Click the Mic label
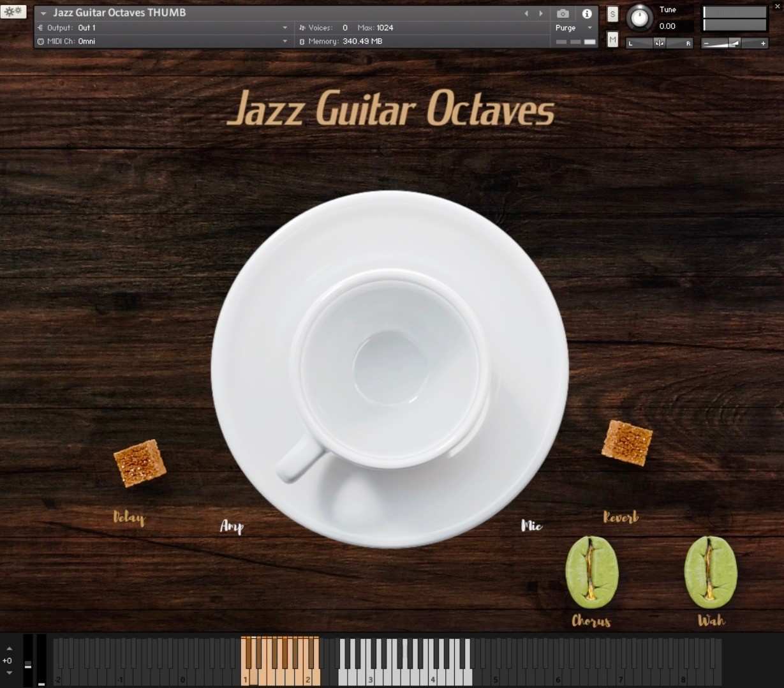 [x=531, y=525]
